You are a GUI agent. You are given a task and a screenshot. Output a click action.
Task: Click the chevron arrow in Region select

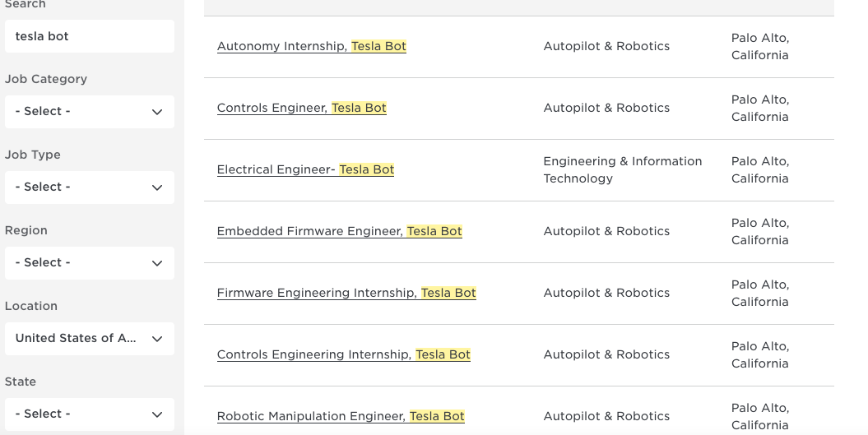tap(157, 263)
